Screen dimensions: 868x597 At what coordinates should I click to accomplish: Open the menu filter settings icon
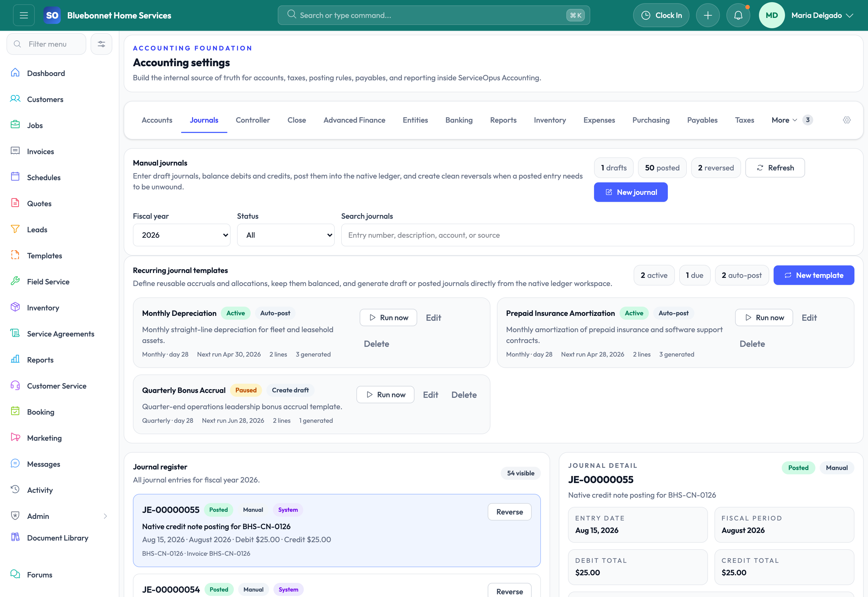tap(101, 44)
